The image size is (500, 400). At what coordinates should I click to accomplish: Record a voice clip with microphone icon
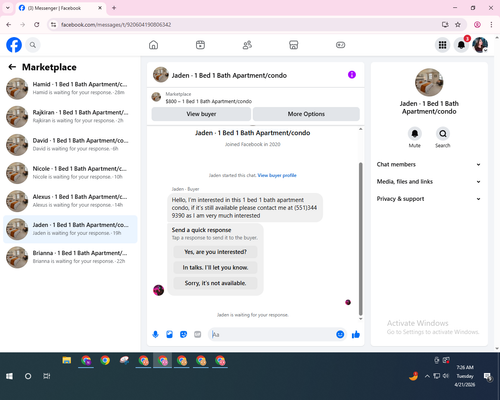pyautogui.click(x=155, y=334)
